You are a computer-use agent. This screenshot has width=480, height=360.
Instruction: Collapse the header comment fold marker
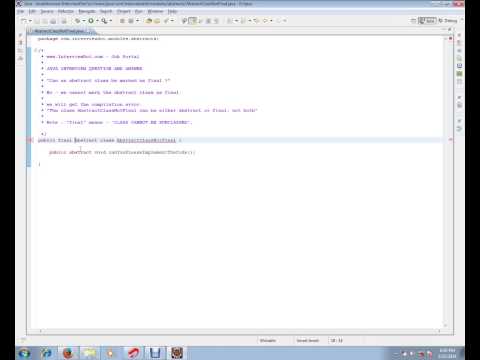click(x=35, y=50)
